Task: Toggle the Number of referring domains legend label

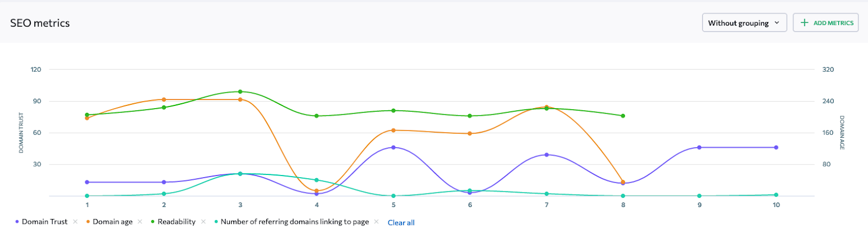Action: (x=295, y=222)
